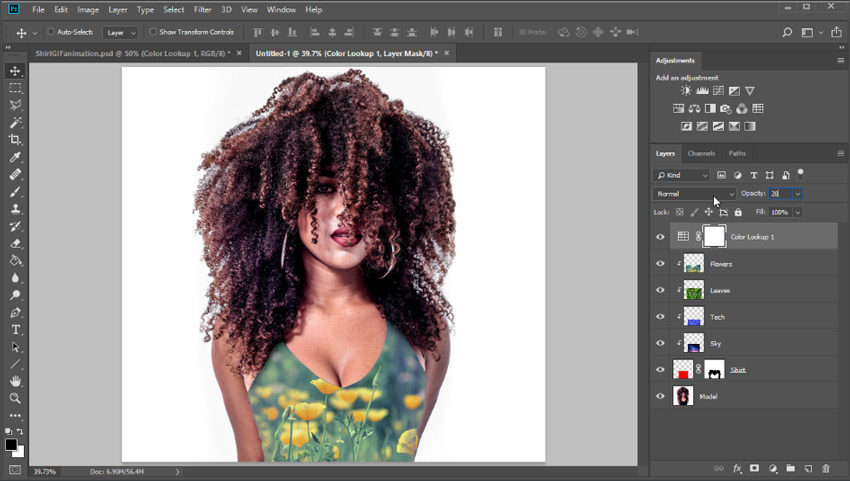Add a Brightness/Contrast adjustment
The image size is (850, 481).
pos(686,91)
